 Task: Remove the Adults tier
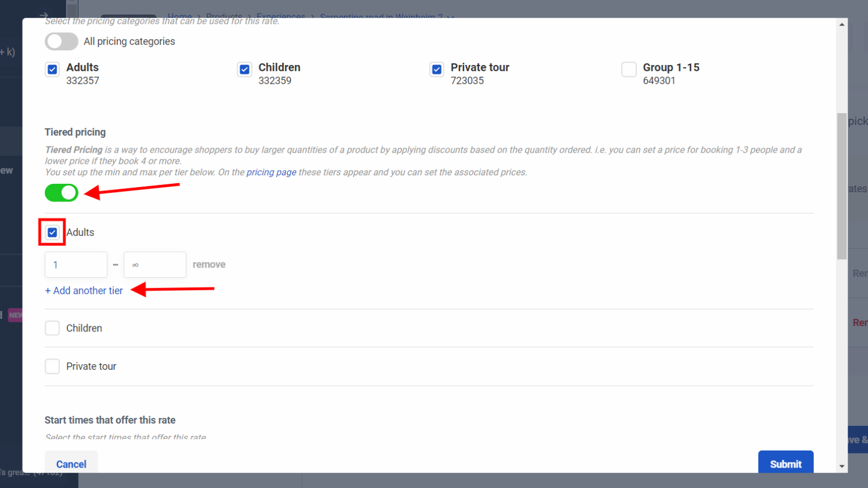tap(209, 264)
